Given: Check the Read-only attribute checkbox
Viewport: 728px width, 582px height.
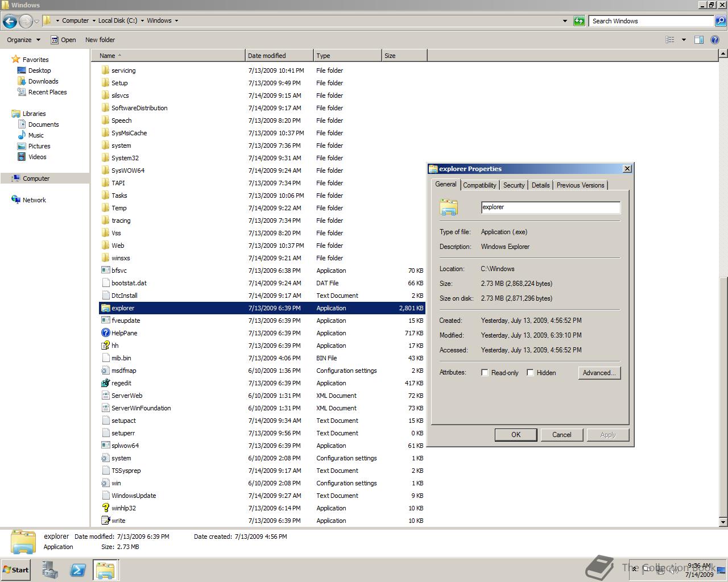Looking at the screenshot, I should [x=485, y=373].
